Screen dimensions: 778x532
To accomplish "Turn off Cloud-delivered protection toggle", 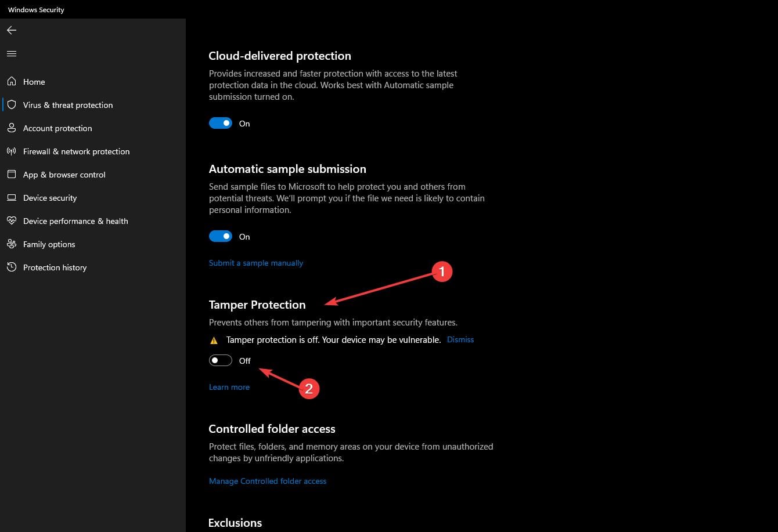I will [221, 124].
